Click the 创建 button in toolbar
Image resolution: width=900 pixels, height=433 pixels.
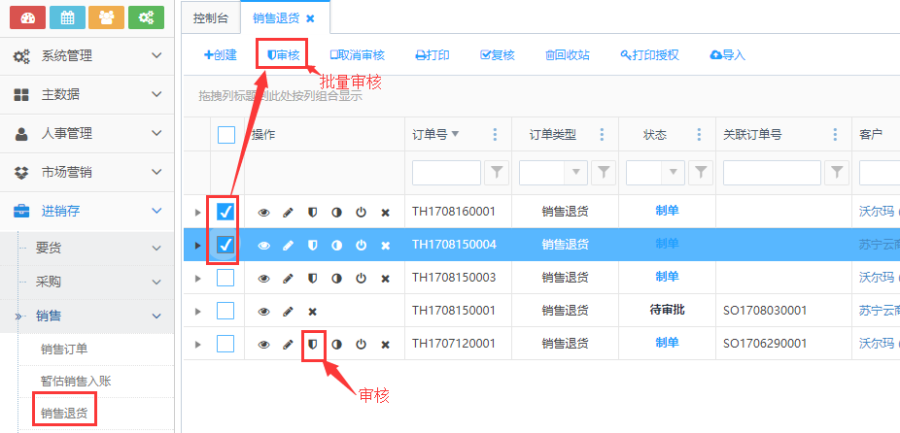pyautogui.click(x=220, y=55)
